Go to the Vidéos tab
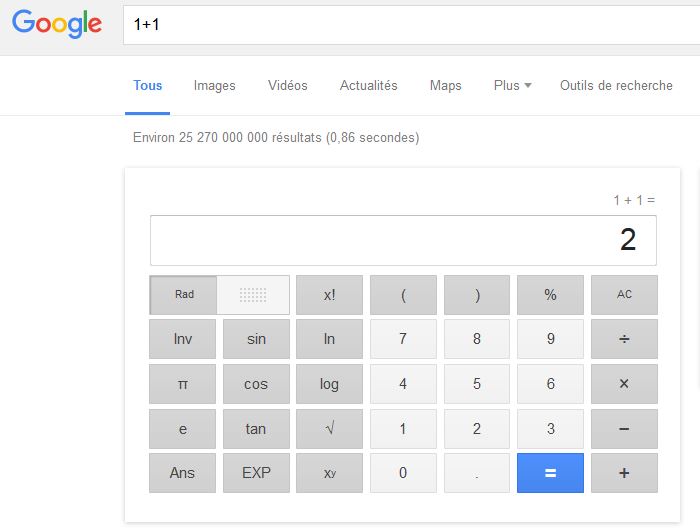The image size is (700, 529). tap(288, 86)
